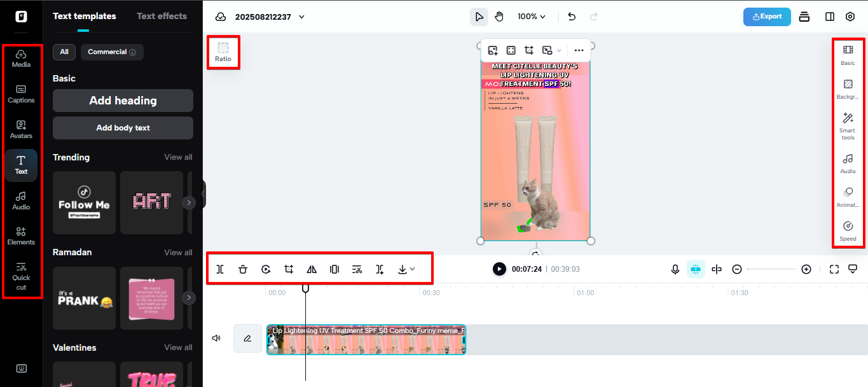View all Trending templates

pyautogui.click(x=178, y=157)
